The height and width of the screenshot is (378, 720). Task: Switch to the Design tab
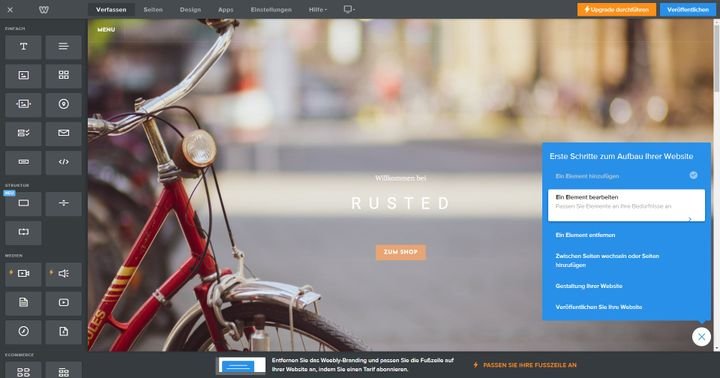click(x=190, y=10)
